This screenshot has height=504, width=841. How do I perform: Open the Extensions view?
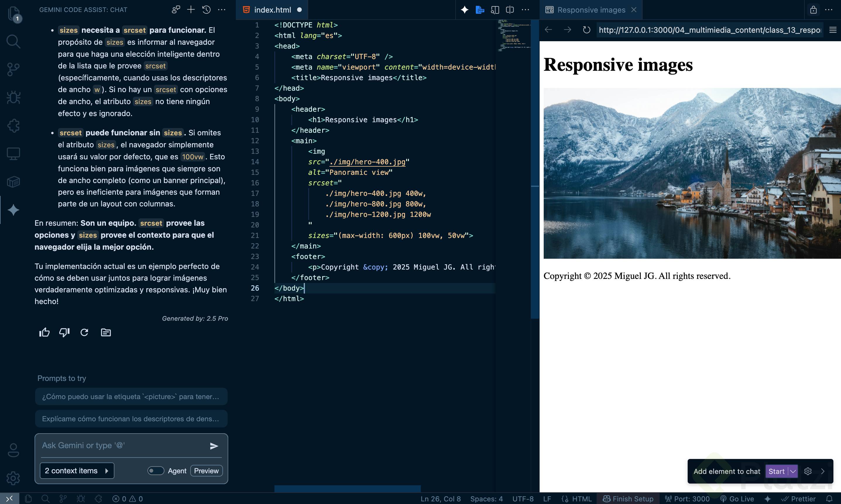tap(13, 126)
